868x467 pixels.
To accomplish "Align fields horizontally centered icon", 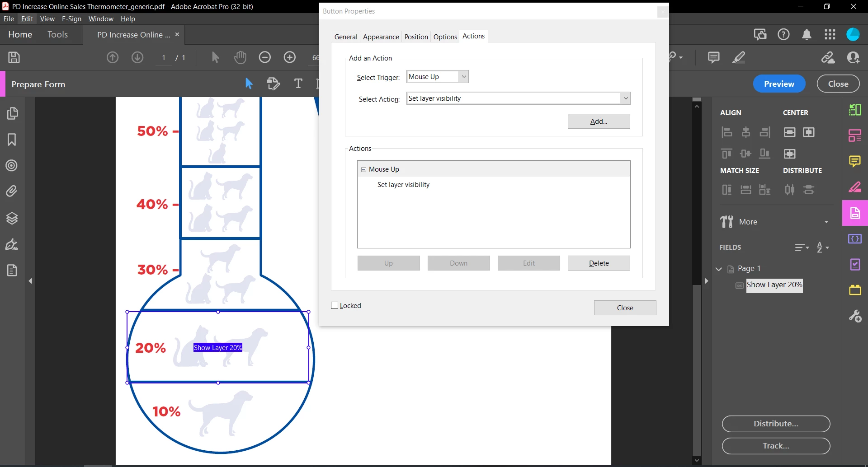I will point(746,132).
